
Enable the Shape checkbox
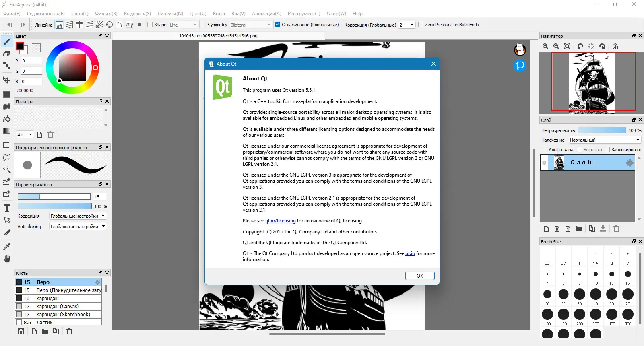click(x=150, y=25)
